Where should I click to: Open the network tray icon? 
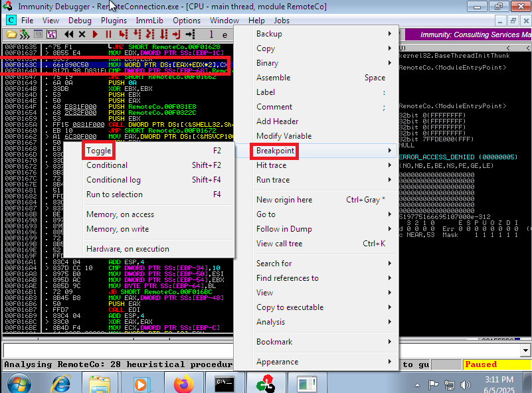450,385
